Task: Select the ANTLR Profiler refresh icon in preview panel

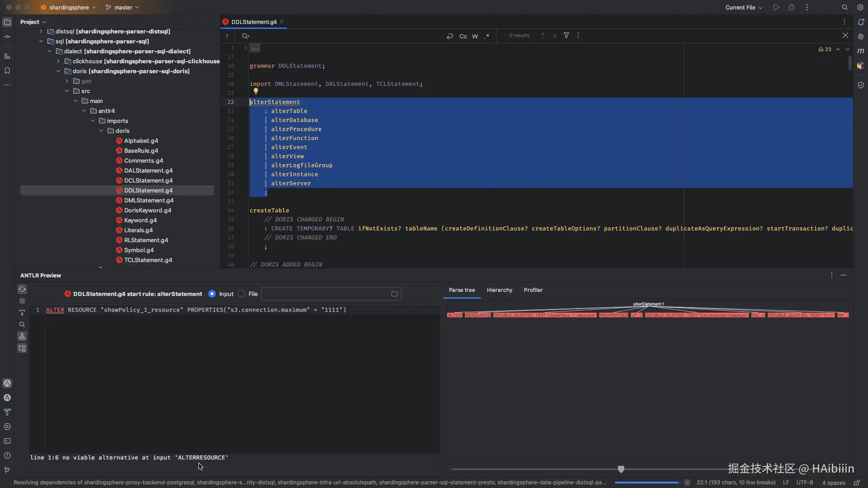Action: click(22, 289)
